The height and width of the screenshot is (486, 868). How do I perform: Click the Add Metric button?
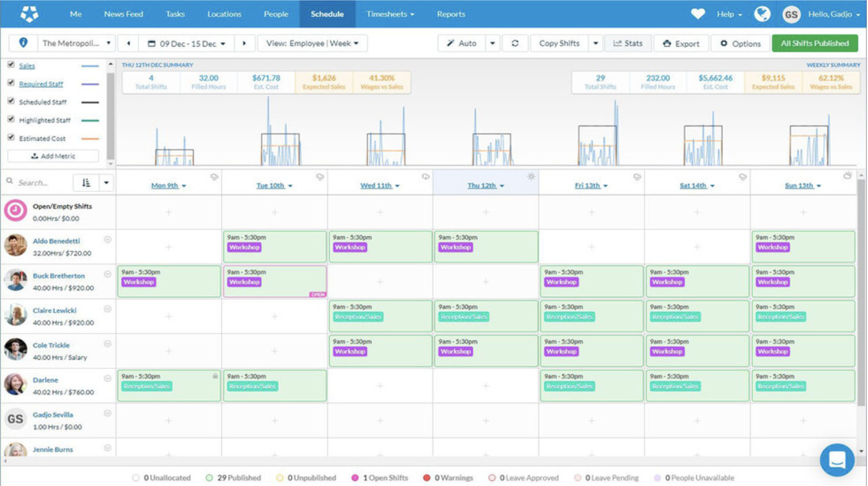click(x=53, y=156)
